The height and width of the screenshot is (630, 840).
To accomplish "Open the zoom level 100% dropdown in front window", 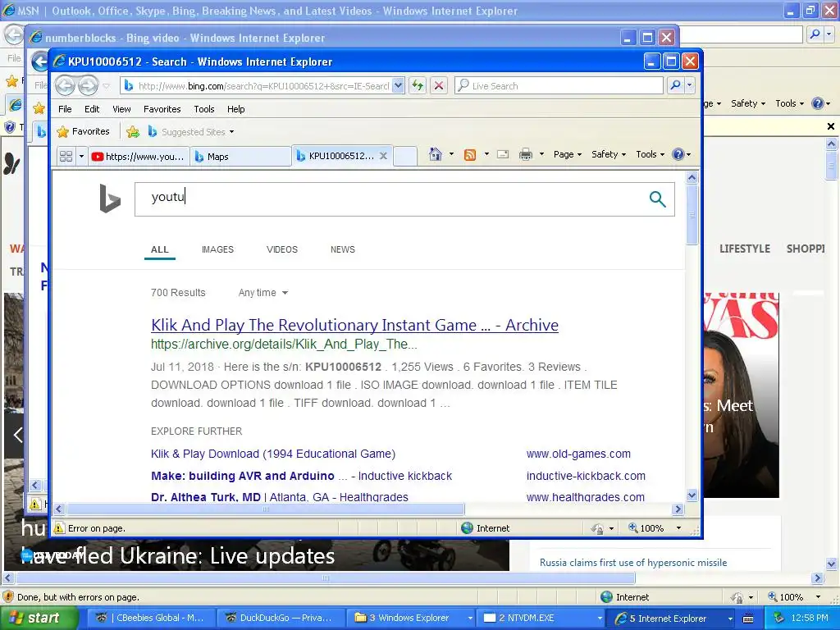I will tap(678, 528).
